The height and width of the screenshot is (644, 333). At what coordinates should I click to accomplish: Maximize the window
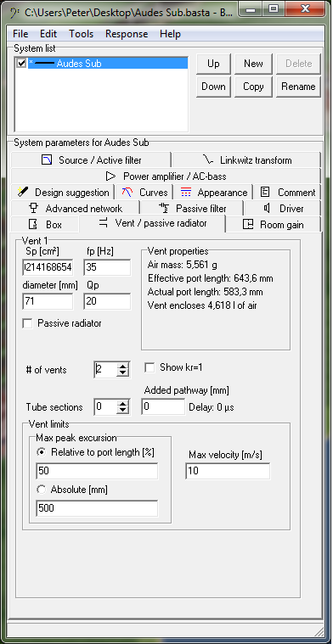(x=273, y=8)
